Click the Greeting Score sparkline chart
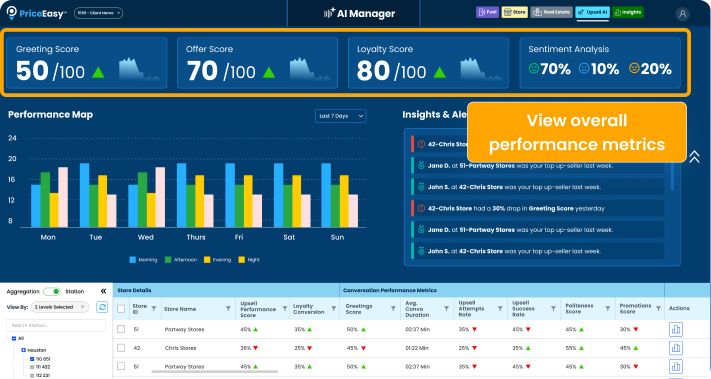This screenshot has height=379, width=711. (139, 68)
